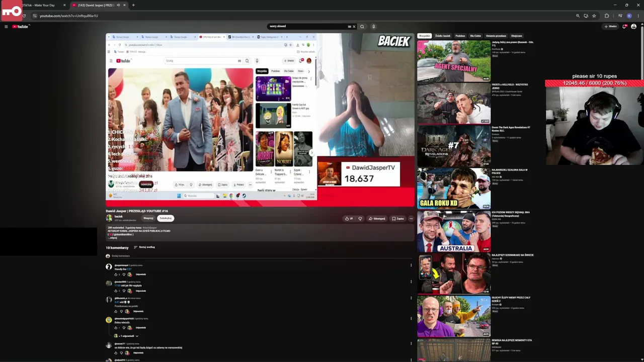Zoom page with browser magnifier icon
Viewport: 644px width, 362px height.
coord(578,16)
